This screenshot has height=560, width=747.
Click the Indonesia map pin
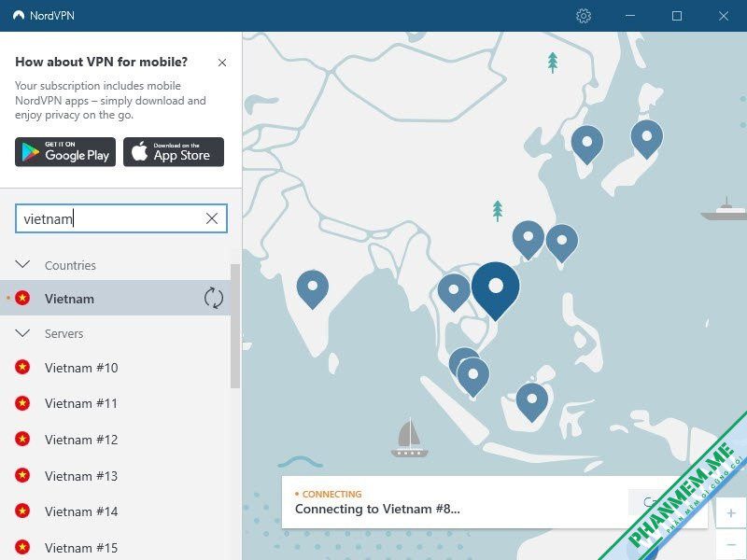532,403
